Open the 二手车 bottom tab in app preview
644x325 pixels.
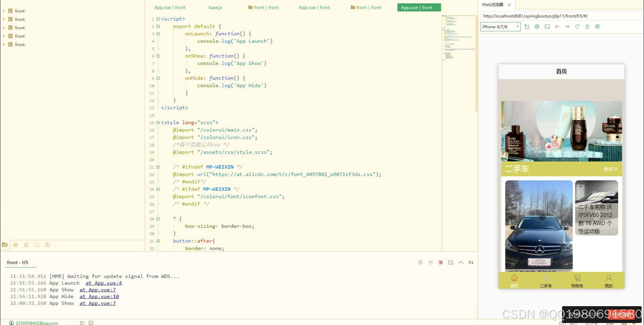[x=546, y=281]
